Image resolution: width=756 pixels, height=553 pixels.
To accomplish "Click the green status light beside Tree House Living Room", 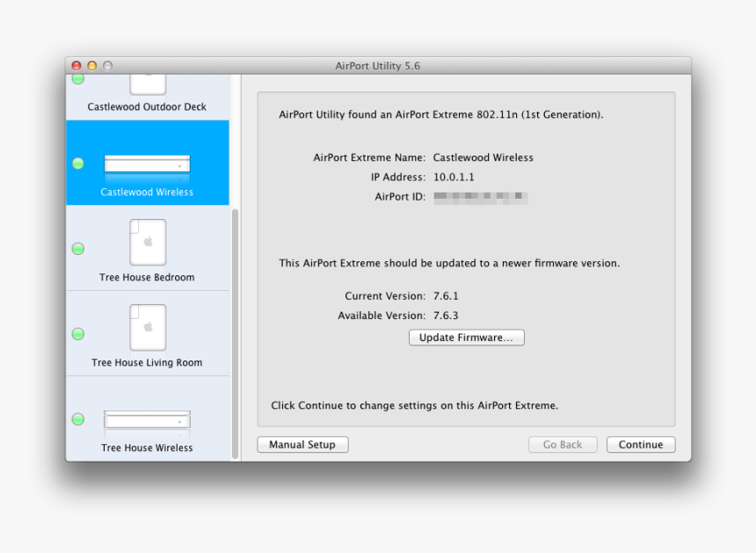I will pyautogui.click(x=78, y=333).
